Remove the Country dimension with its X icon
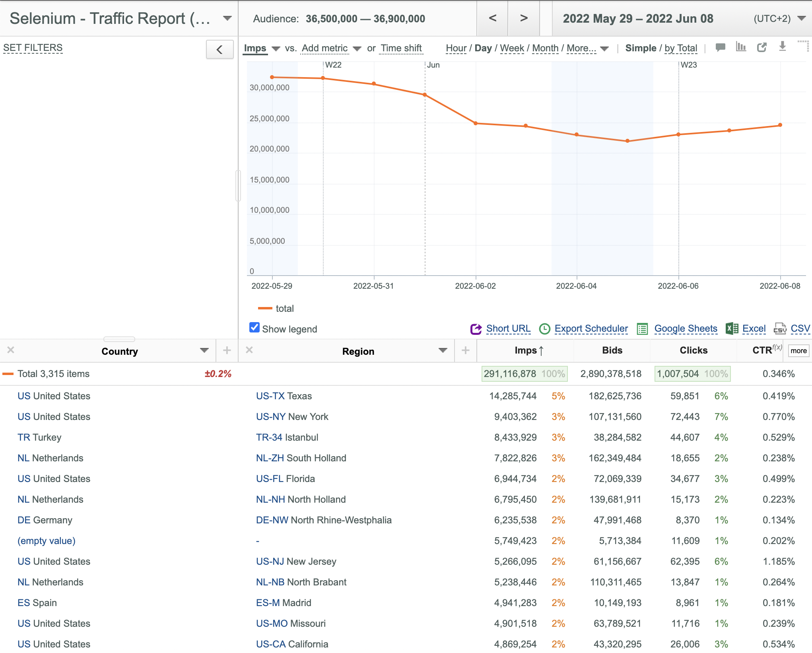812x653 pixels. click(x=11, y=350)
